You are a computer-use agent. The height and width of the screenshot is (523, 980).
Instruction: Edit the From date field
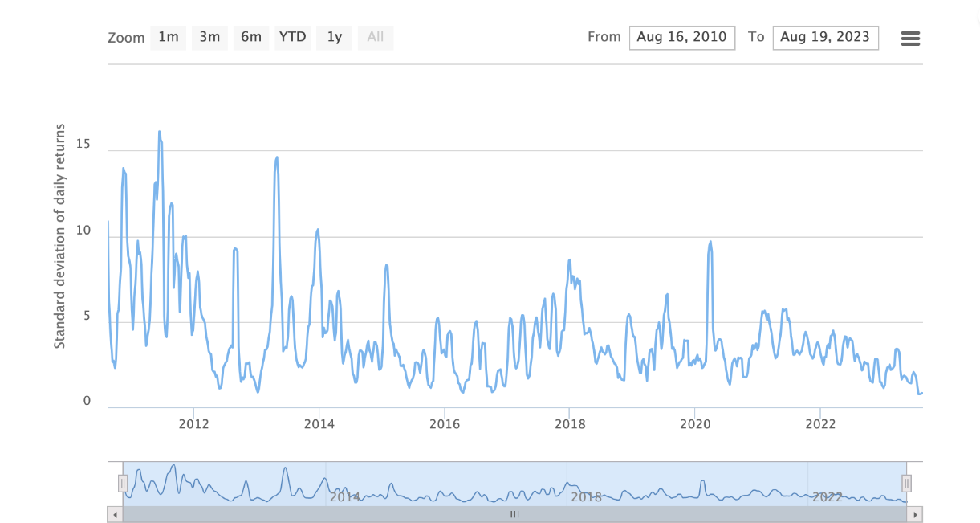[682, 38]
